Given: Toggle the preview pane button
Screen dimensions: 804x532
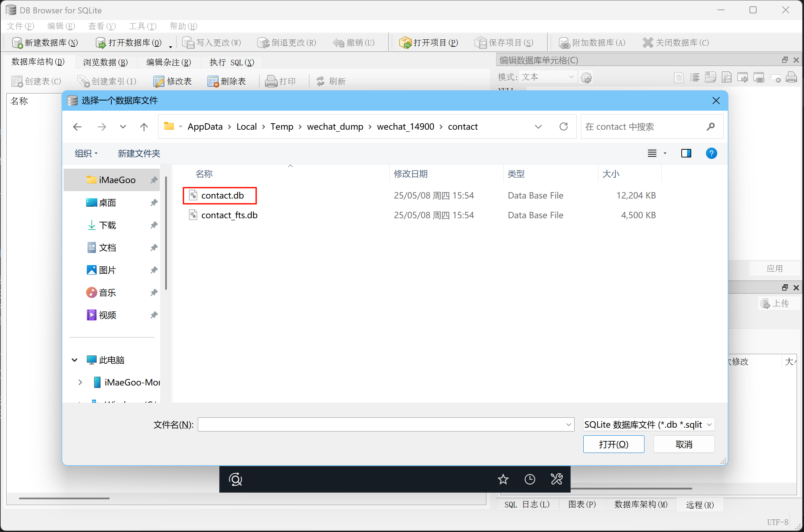Looking at the screenshot, I should (x=686, y=153).
